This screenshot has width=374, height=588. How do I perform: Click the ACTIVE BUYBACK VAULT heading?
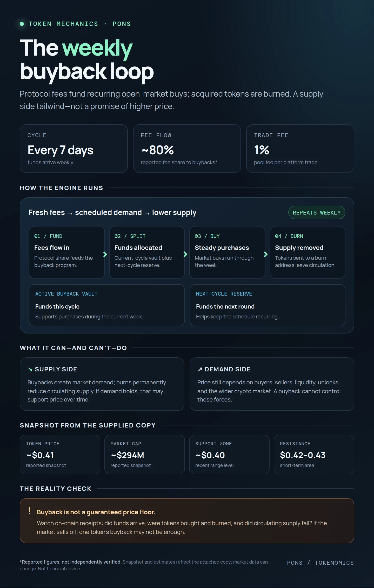[x=66, y=294]
